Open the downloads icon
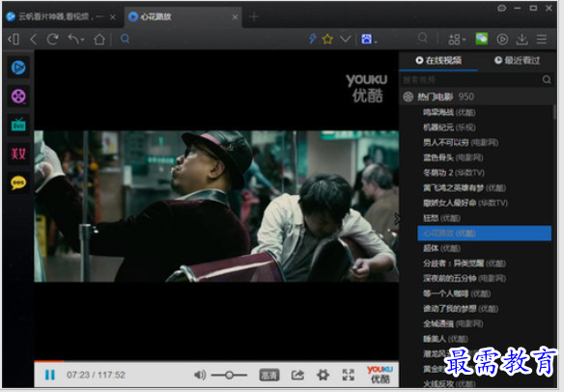The height and width of the screenshot is (392, 564). click(522, 39)
